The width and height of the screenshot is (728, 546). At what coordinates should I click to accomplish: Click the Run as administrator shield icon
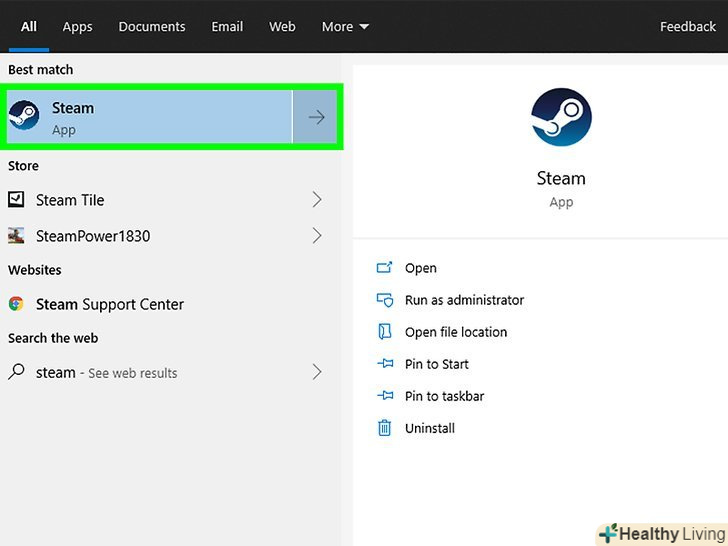tap(384, 300)
